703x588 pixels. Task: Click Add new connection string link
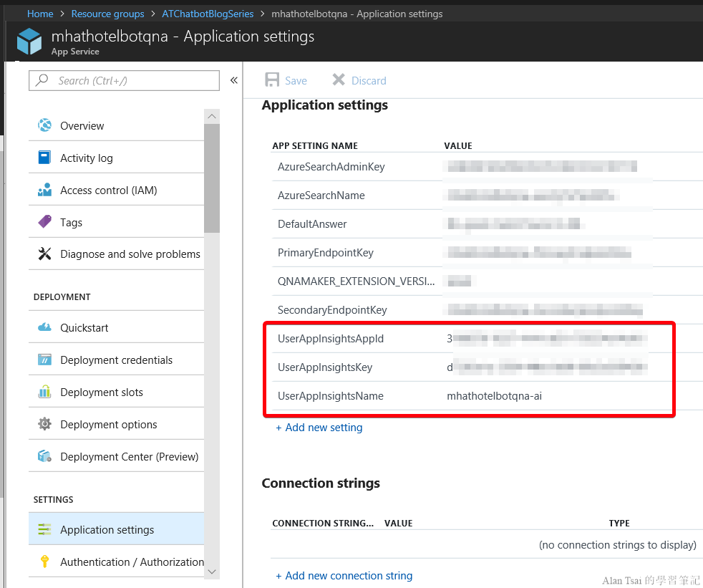point(344,575)
